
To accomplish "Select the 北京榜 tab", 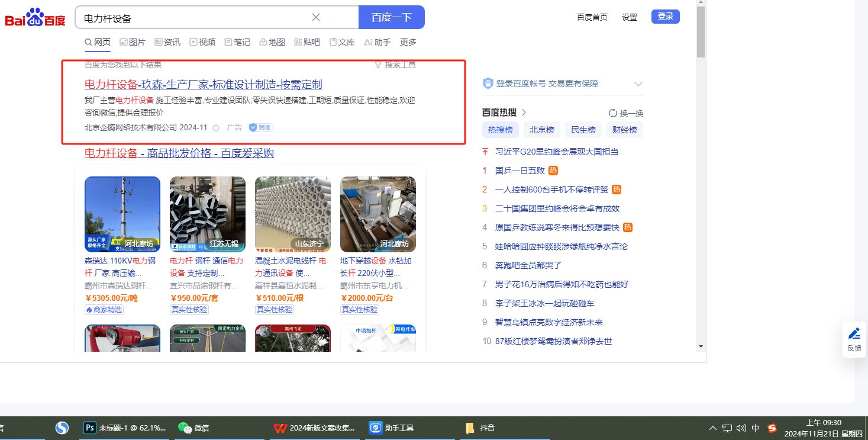I will point(542,130).
